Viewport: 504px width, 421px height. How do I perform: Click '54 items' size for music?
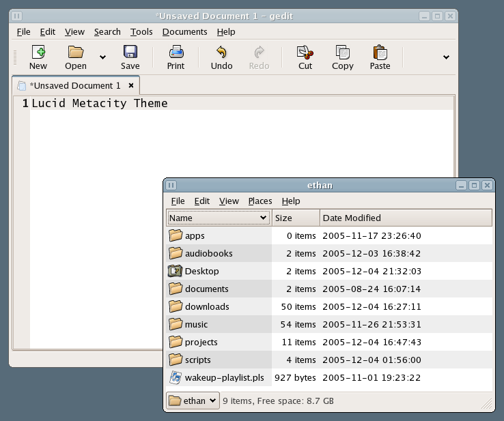[298, 324]
